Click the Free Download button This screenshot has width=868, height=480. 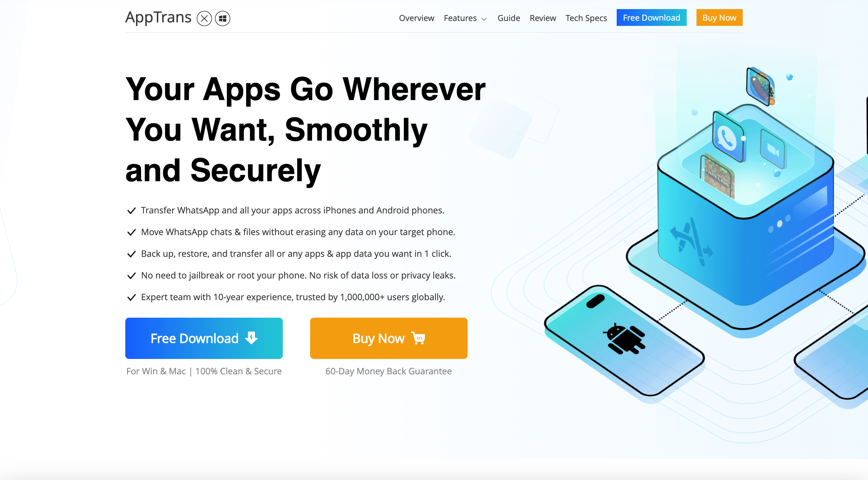[204, 338]
